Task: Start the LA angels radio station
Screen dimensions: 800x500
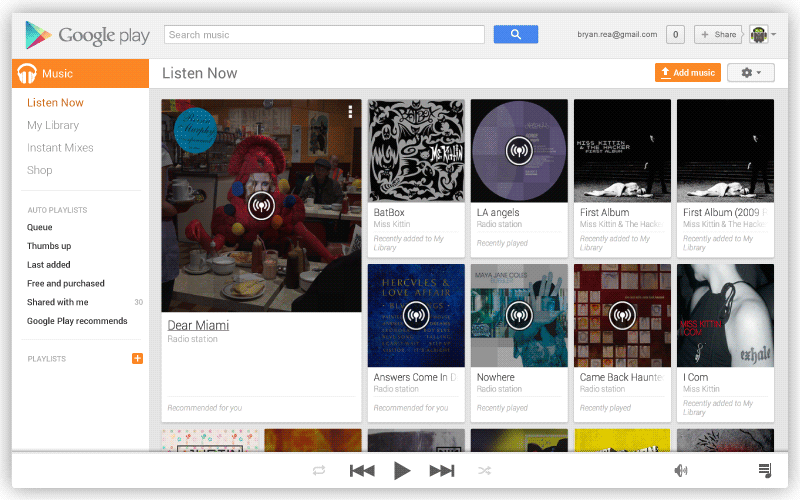Action: point(518,151)
